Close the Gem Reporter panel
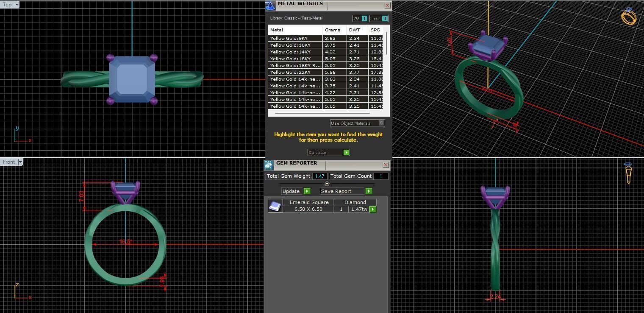 coord(386,165)
